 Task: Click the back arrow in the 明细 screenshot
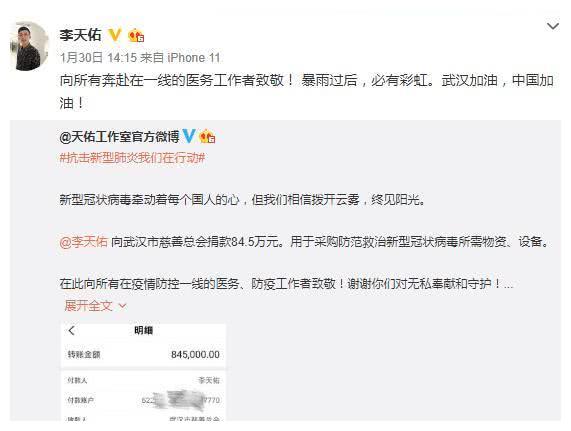[71, 331]
